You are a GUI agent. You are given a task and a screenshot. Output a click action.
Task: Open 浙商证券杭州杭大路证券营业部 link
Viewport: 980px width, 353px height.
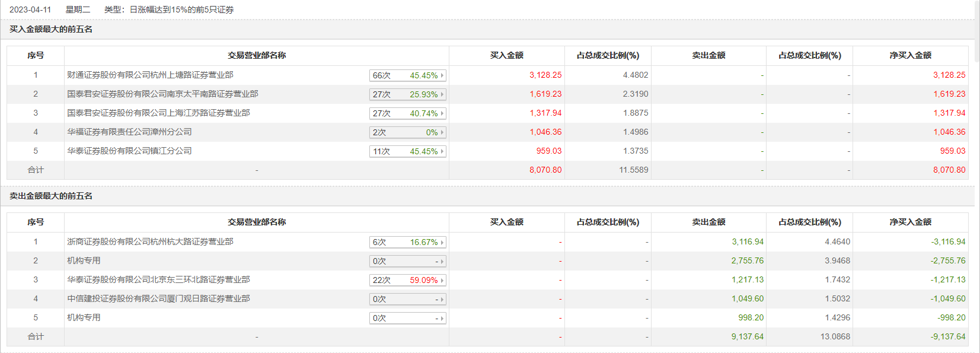pyautogui.click(x=150, y=241)
